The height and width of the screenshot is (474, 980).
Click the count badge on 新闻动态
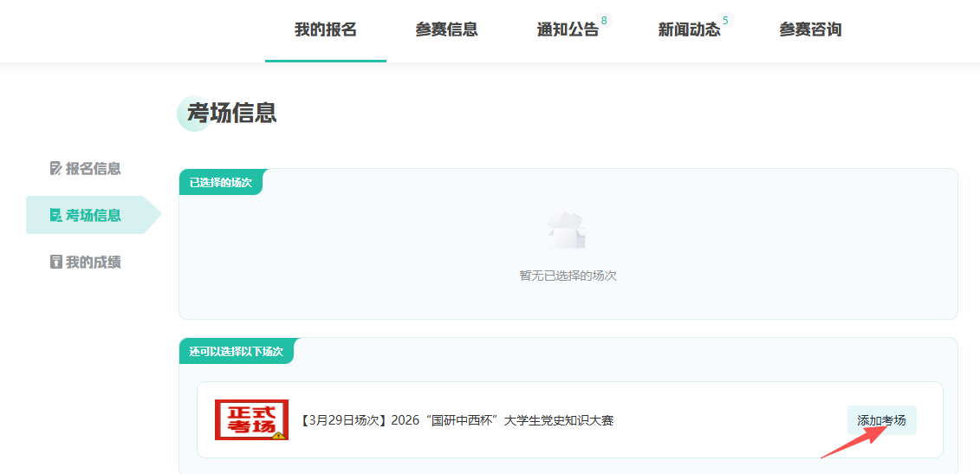click(x=725, y=20)
